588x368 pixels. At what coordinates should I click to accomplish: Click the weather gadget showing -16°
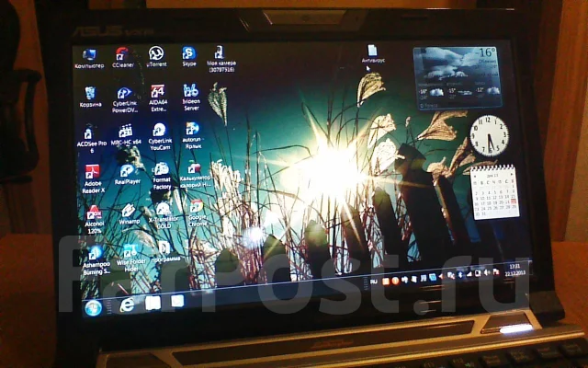[x=458, y=77]
